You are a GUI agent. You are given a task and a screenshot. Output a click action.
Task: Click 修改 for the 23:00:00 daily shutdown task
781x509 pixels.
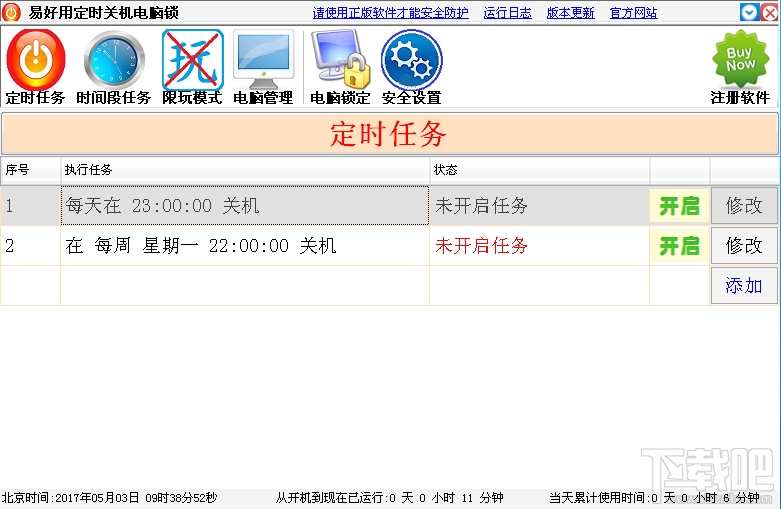(x=744, y=205)
